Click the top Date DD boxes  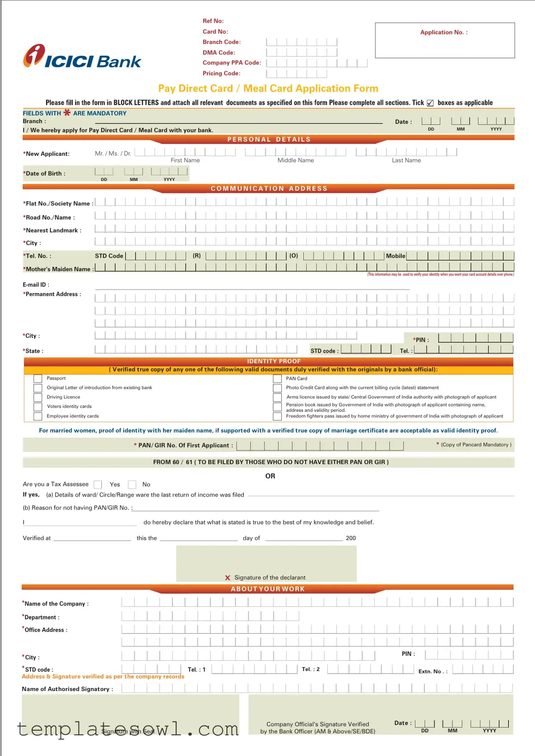(x=431, y=121)
